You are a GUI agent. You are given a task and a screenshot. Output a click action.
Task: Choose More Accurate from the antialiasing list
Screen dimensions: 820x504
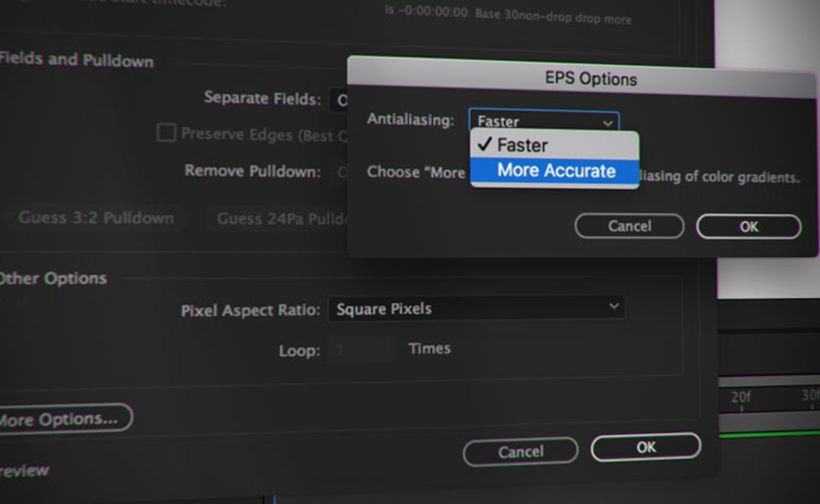[x=555, y=171]
